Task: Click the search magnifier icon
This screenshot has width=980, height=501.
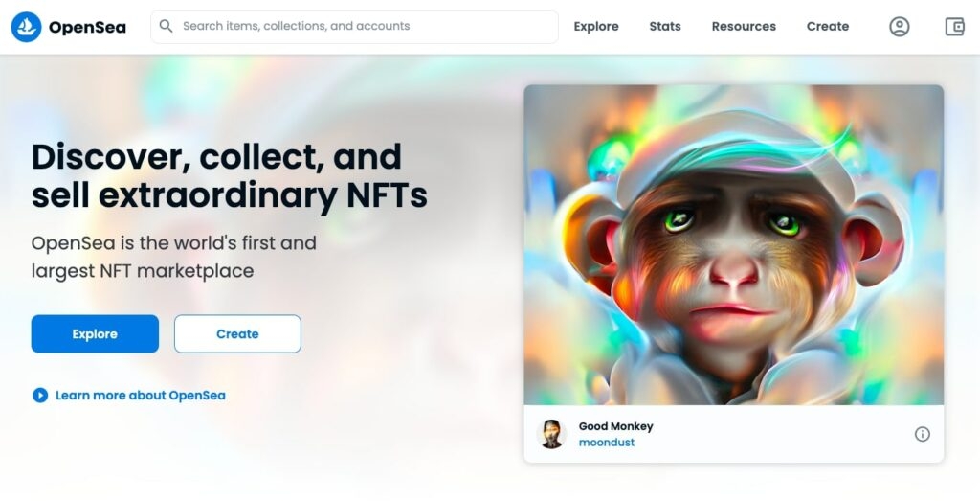Action: click(x=167, y=26)
